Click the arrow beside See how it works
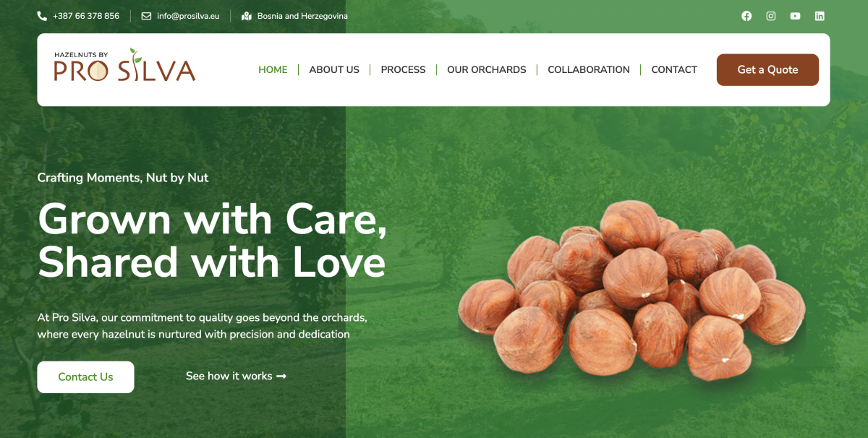The image size is (868, 438). pyautogui.click(x=281, y=377)
